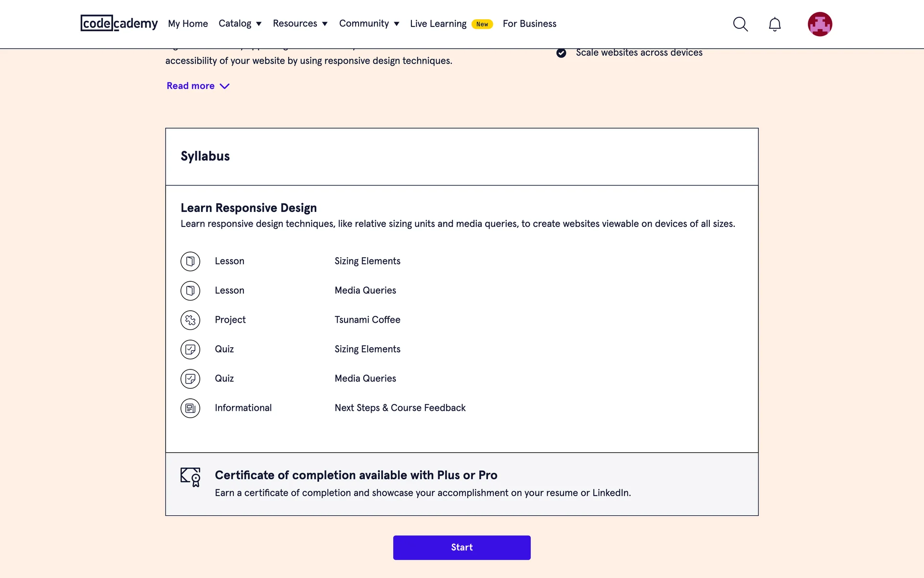The height and width of the screenshot is (578, 924).
Task: Open the Media Queries lesson title
Action: point(365,290)
